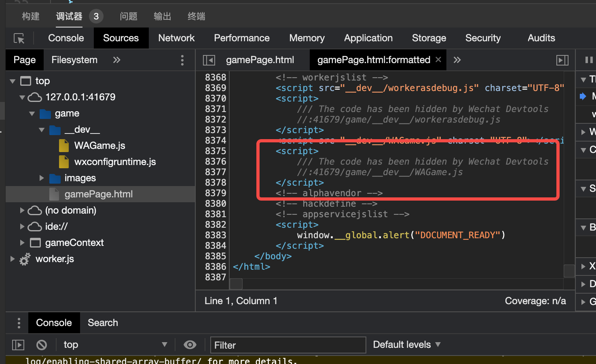Create live expression eye icon

click(x=190, y=345)
